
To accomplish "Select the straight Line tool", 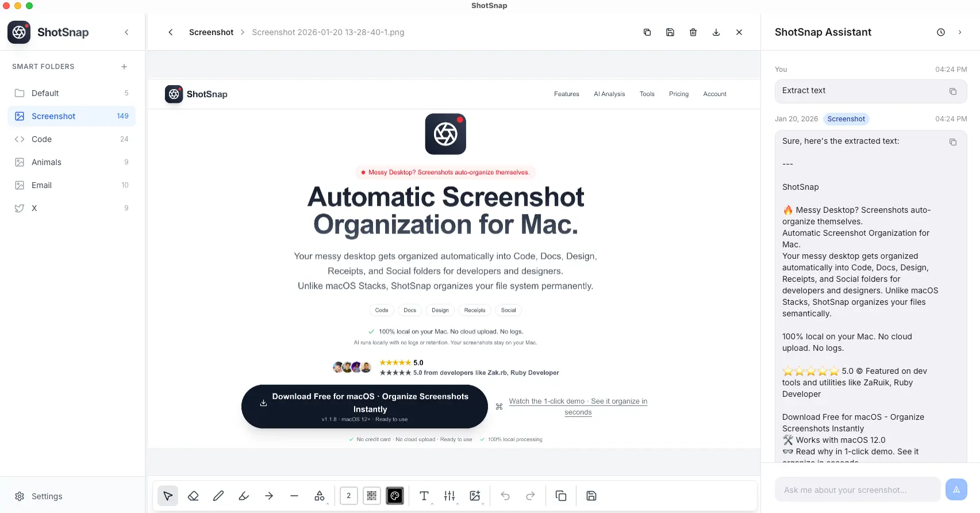I will coord(294,496).
